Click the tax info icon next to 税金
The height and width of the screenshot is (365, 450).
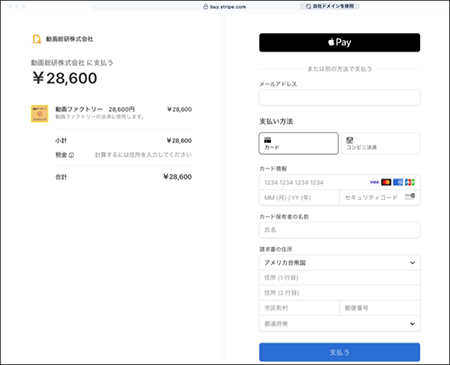71,155
